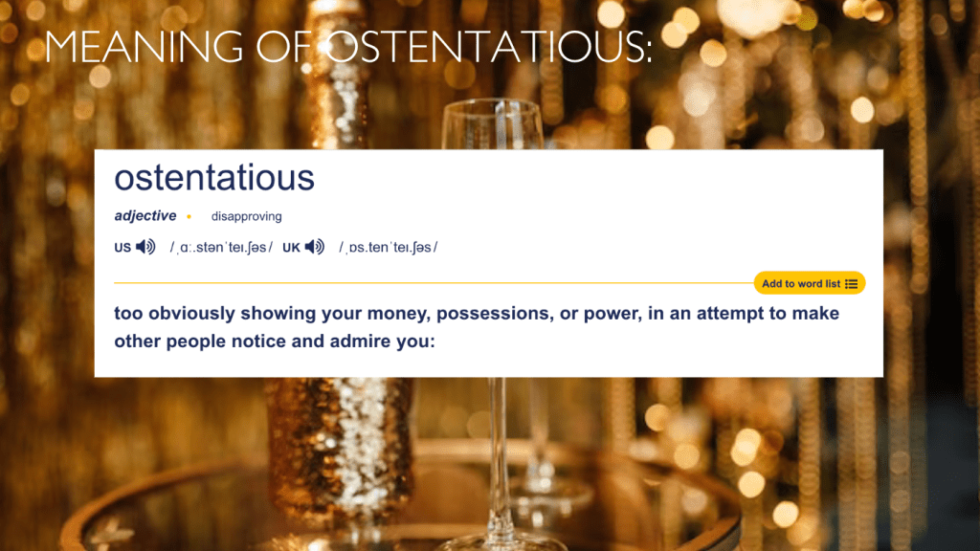Screen dimensions: 980x551
Task: Play the UK pronunciation audio
Action: pyautogui.click(x=315, y=247)
